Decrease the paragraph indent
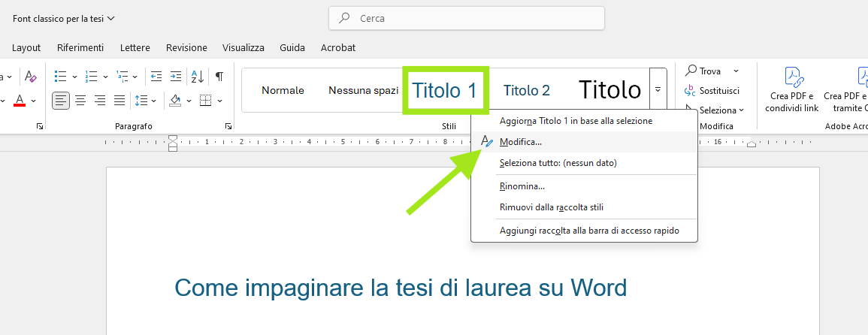The height and width of the screenshot is (335, 868). [156, 76]
